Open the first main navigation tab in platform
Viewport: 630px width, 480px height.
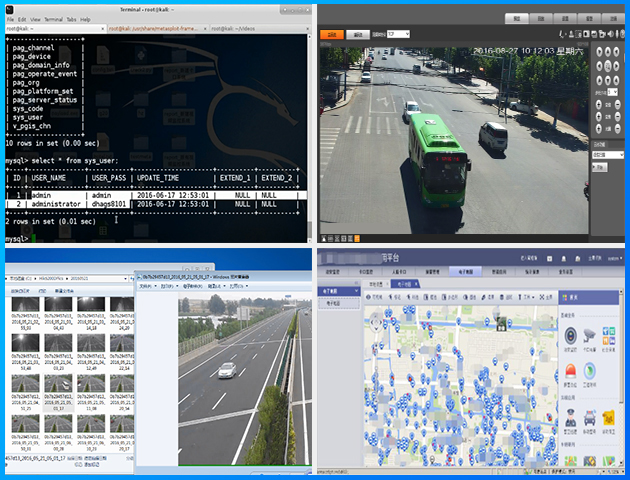tap(333, 272)
